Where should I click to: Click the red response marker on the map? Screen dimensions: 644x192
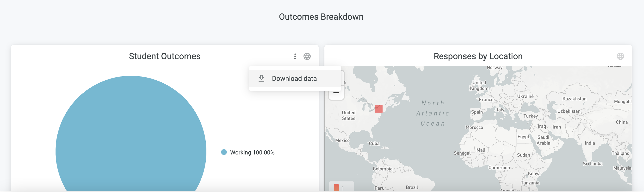click(378, 109)
